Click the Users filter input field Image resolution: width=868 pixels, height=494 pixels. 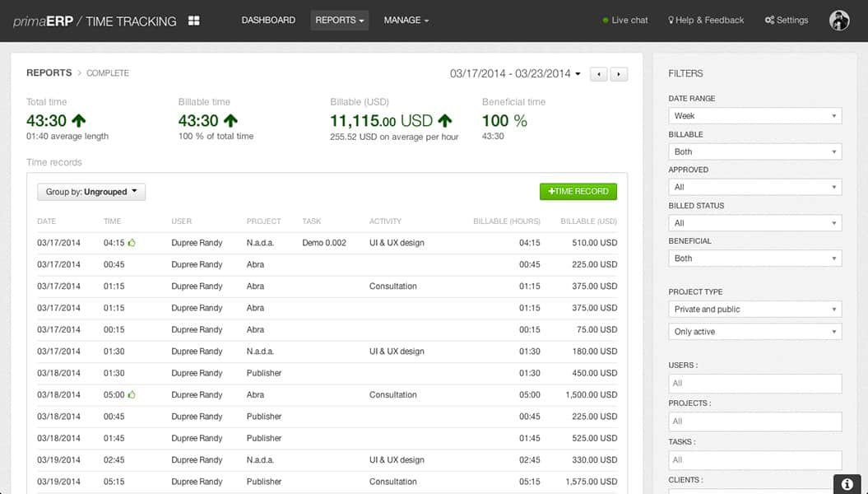click(754, 383)
